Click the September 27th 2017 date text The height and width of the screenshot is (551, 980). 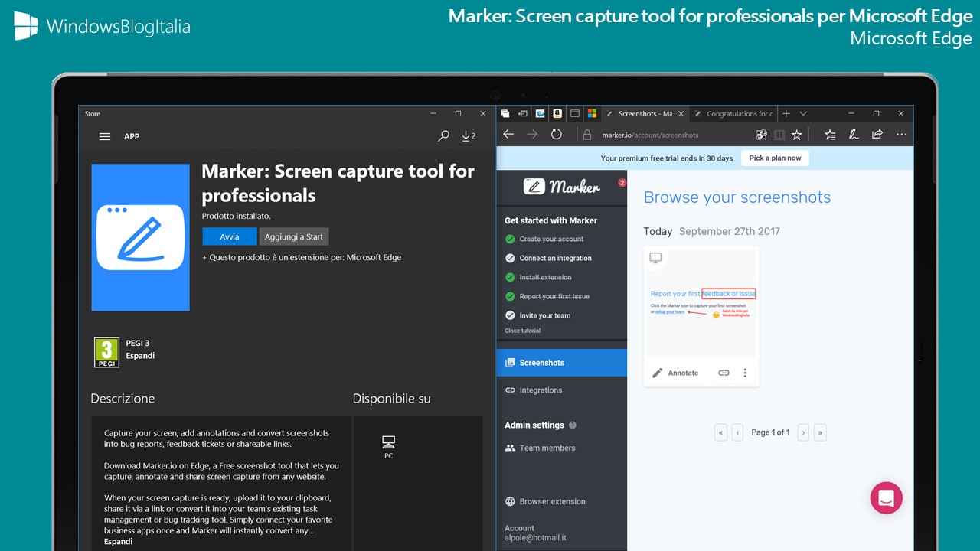click(x=730, y=231)
